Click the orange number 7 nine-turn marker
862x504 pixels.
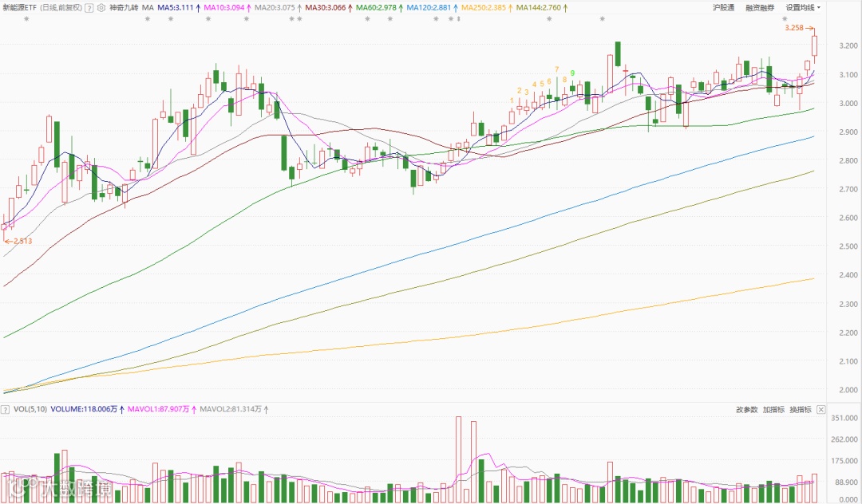coord(557,69)
